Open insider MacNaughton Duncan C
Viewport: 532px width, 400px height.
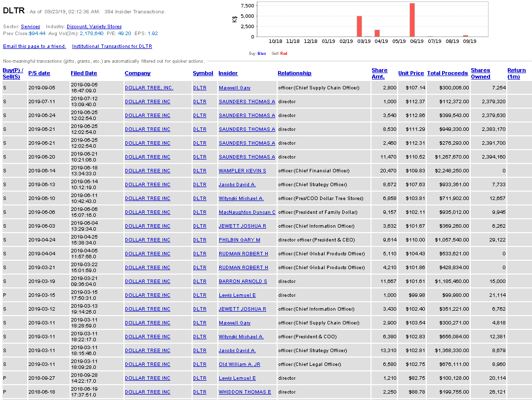tap(247, 212)
